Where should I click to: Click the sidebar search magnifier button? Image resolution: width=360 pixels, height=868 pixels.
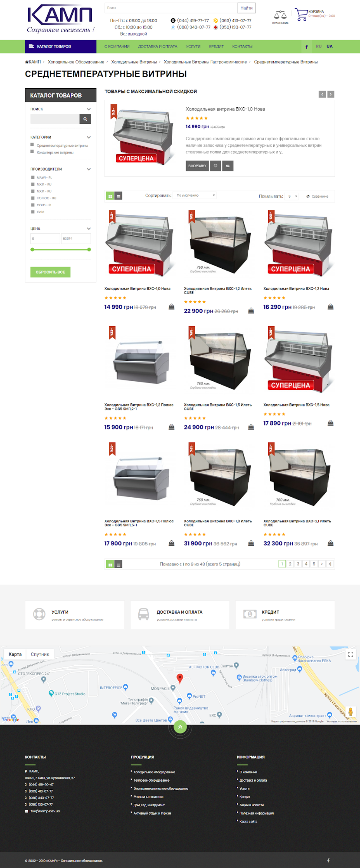pos(85,119)
